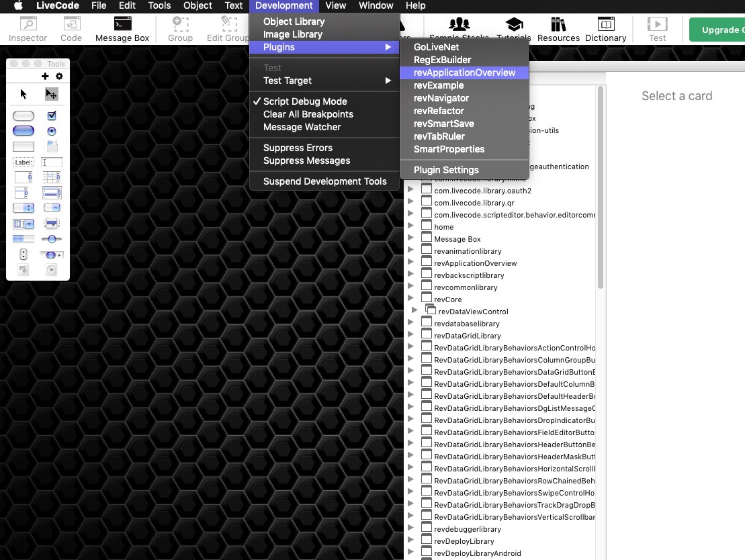The height and width of the screenshot is (560, 745).
Task: Expand the home stack disclosure triangle
Action: pyautogui.click(x=410, y=226)
